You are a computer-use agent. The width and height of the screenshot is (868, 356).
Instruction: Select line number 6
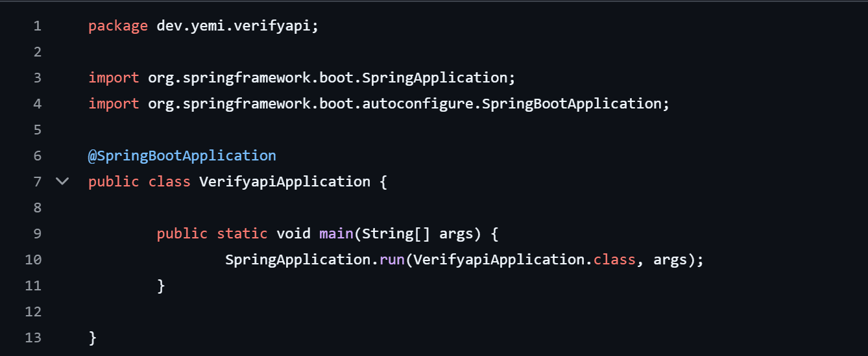[37, 156]
